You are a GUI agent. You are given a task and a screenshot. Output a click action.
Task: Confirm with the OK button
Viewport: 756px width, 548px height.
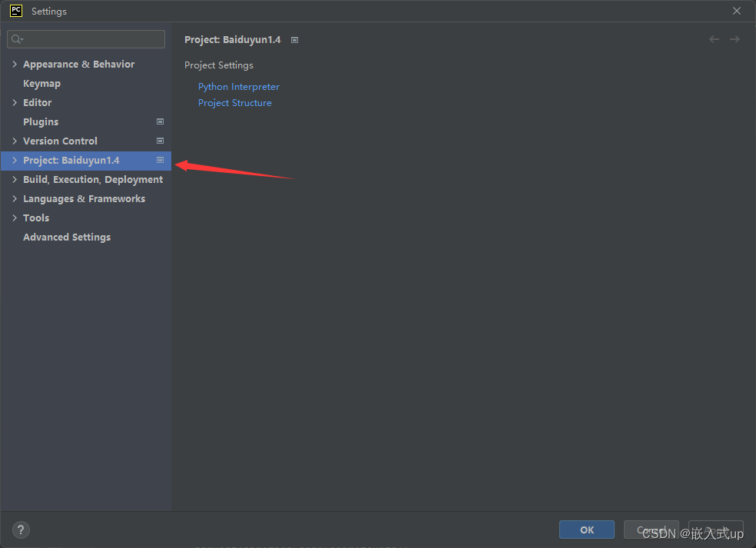(587, 530)
